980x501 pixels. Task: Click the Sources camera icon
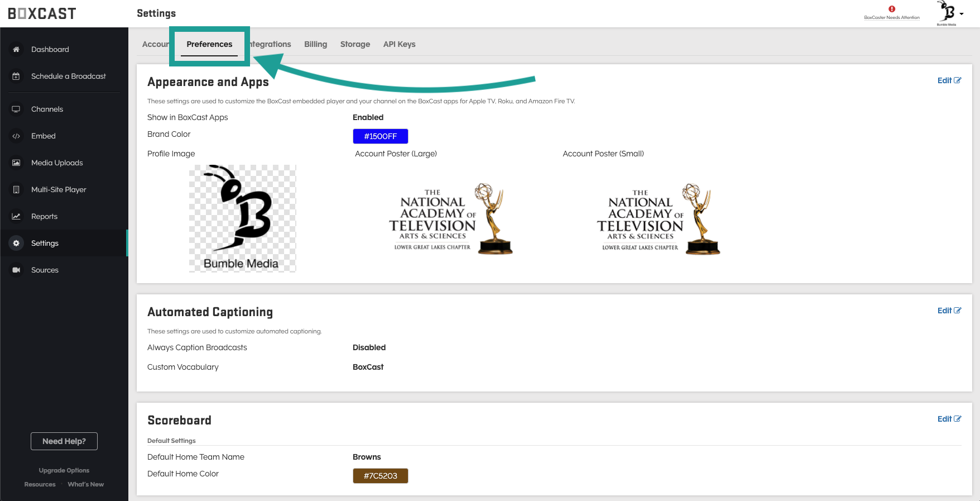pos(16,270)
